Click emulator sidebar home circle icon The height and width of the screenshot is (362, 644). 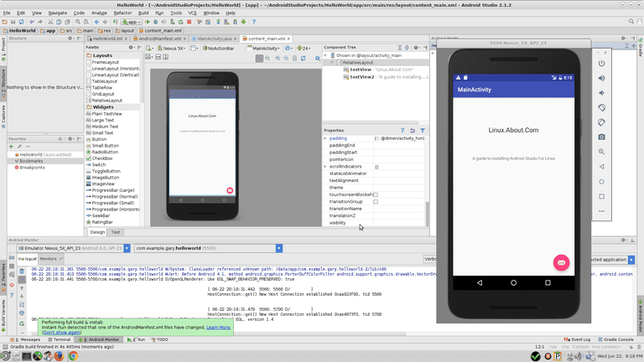click(x=601, y=181)
